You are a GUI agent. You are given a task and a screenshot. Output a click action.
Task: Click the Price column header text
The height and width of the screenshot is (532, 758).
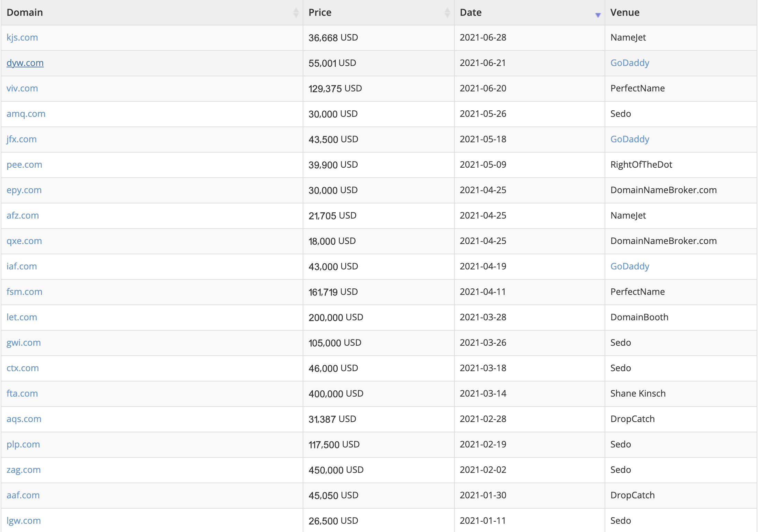pyautogui.click(x=320, y=13)
